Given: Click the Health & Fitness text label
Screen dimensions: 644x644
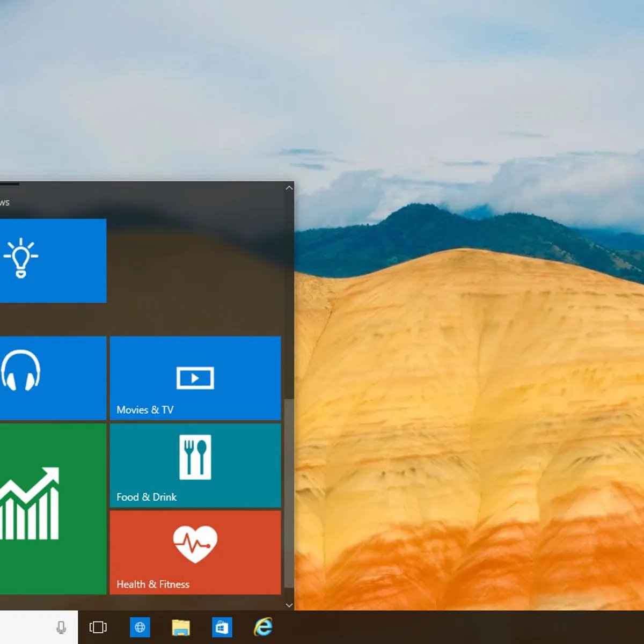Looking at the screenshot, I should [153, 584].
